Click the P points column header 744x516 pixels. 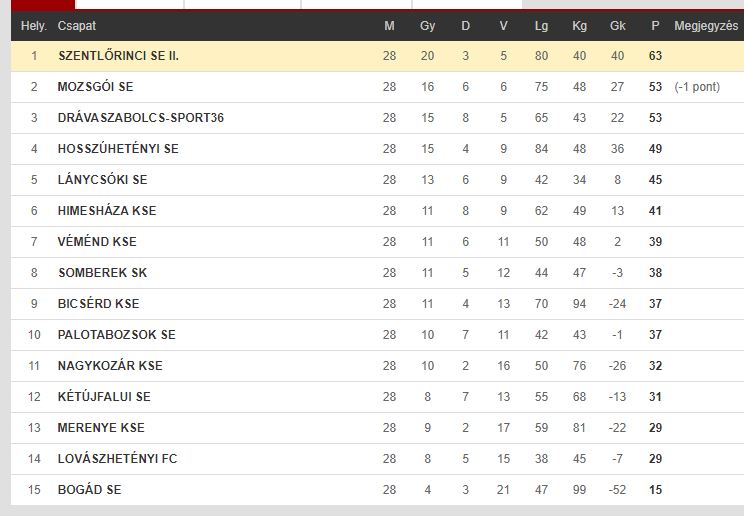(x=655, y=26)
